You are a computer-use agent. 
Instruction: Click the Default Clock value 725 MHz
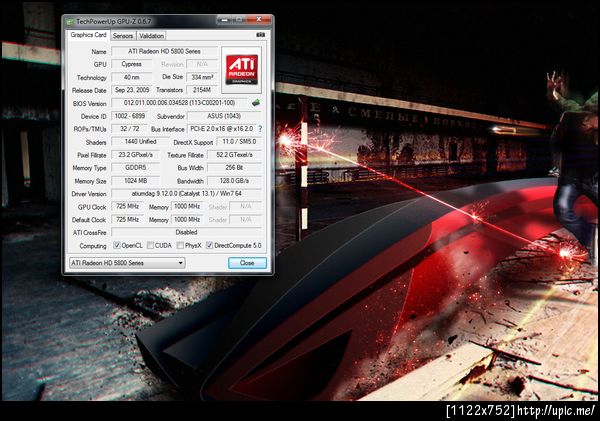tap(127, 219)
